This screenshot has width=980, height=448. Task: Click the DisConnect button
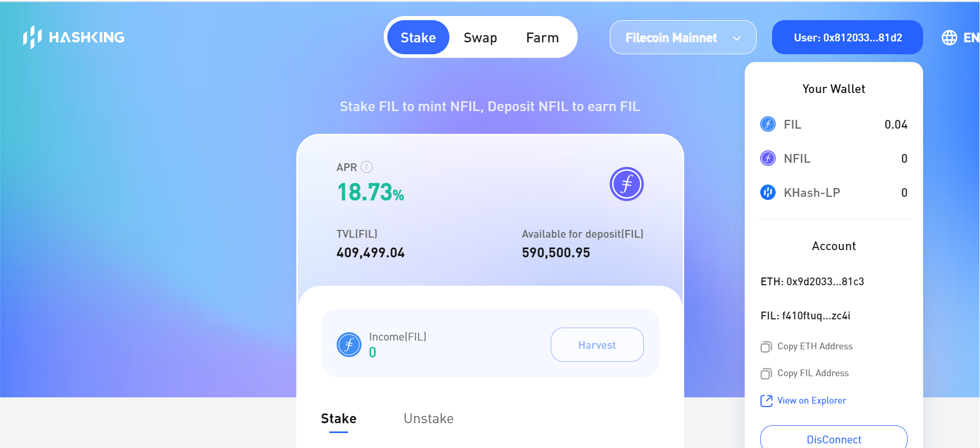click(834, 439)
